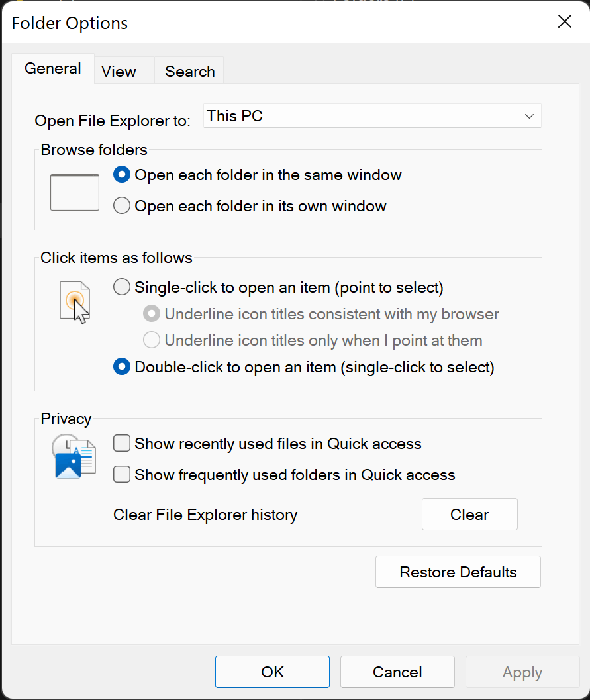The height and width of the screenshot is (700, 590).
Task: Select the General tab
Action: click(53, 69)
